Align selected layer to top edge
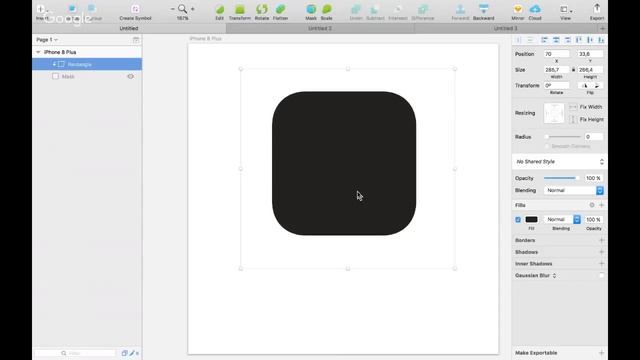Image resolution: width=640 pixels, height=360 pixels. point(578,40)
